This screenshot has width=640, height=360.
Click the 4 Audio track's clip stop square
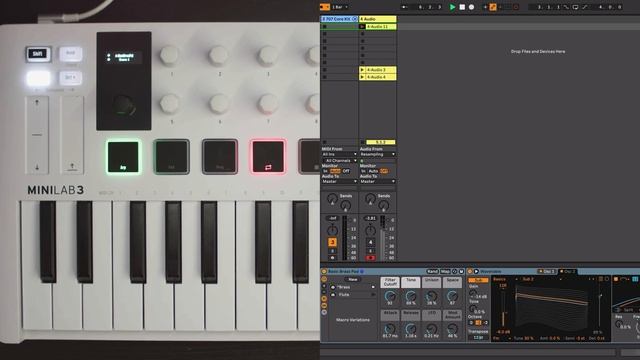click(362, 142)
